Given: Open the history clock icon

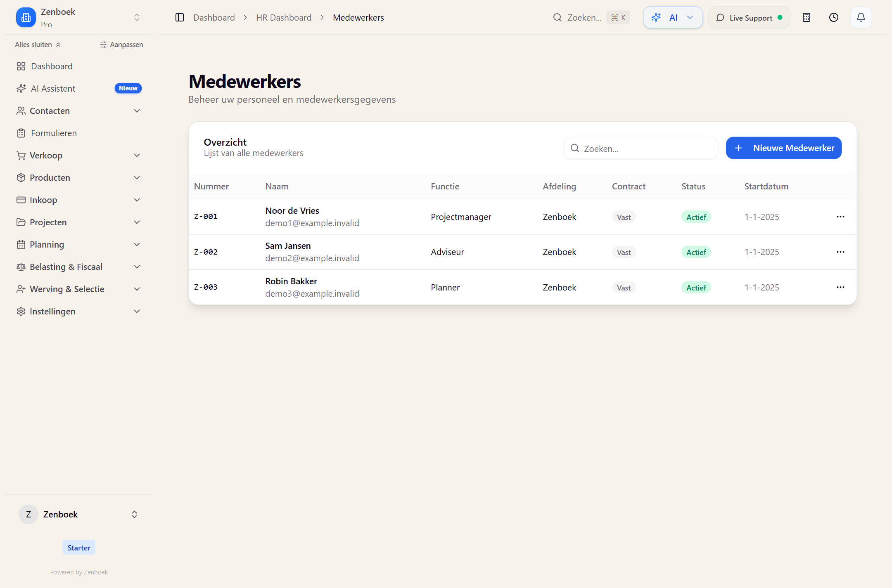Looking at the screenshot, I should pos(834,17).
